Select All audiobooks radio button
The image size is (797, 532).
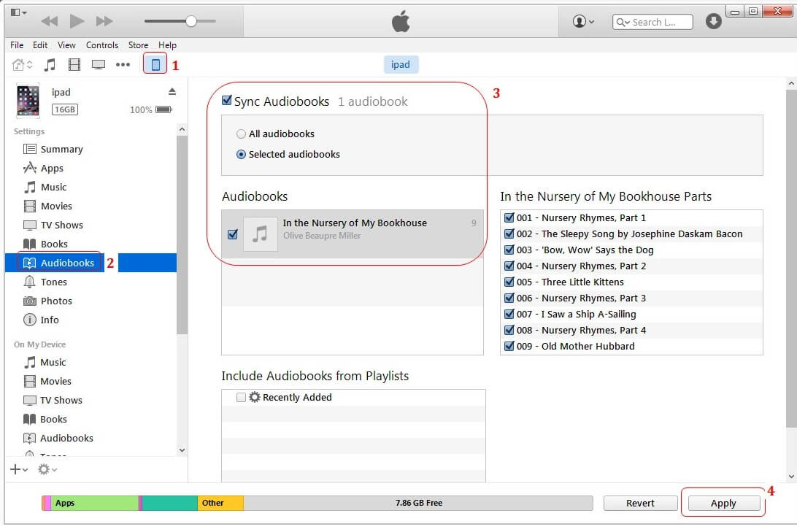241,134
